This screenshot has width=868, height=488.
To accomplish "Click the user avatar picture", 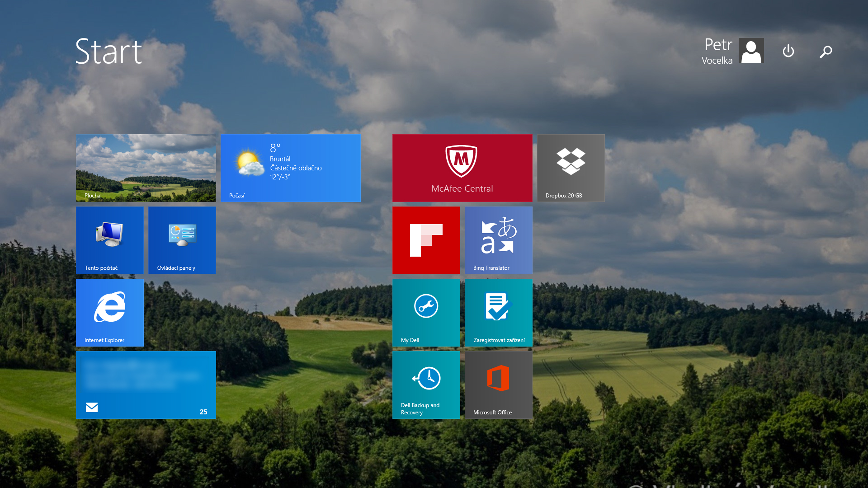I will coord(751,51).
